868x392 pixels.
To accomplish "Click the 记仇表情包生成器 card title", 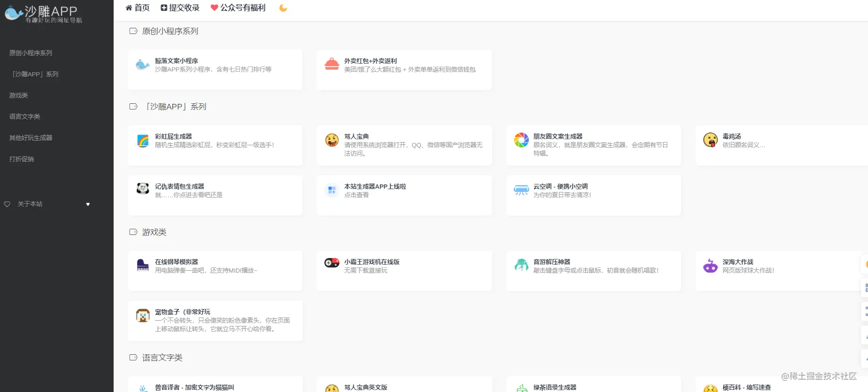I will tap(180, 186).
